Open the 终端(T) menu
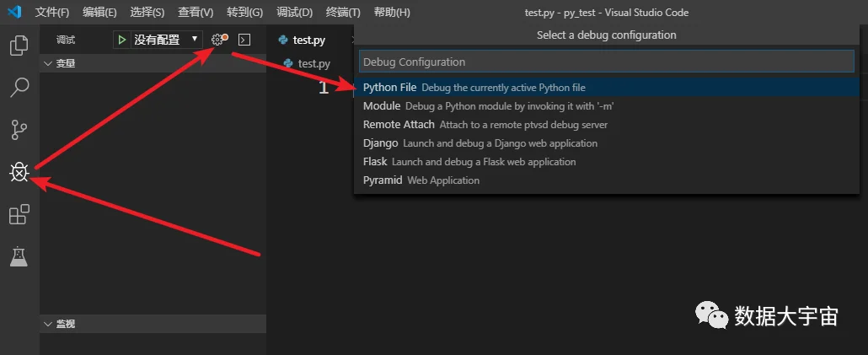The image size is (868, 355). coord(343,12)
